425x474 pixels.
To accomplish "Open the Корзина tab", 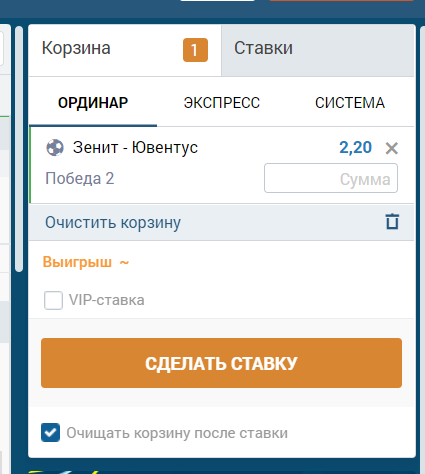I will 125,50.
